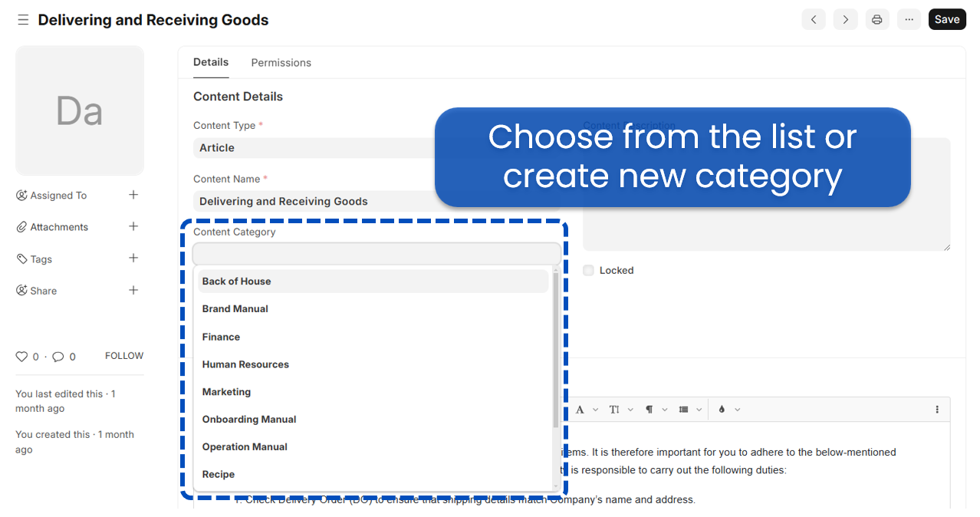Choose the Finance category

(x=373, y=337)
